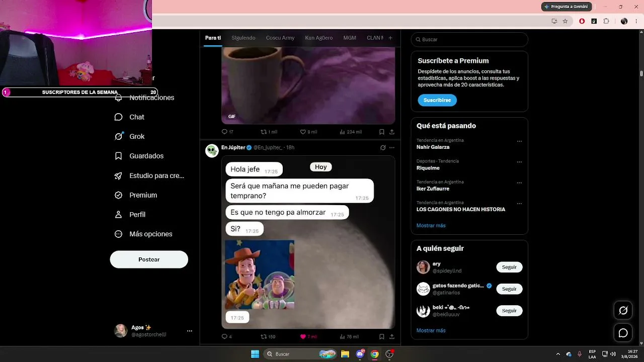Viewport: 644px width, 362px height.
Task: Open Guardados bookmarks page
Action: pos(139,156)
